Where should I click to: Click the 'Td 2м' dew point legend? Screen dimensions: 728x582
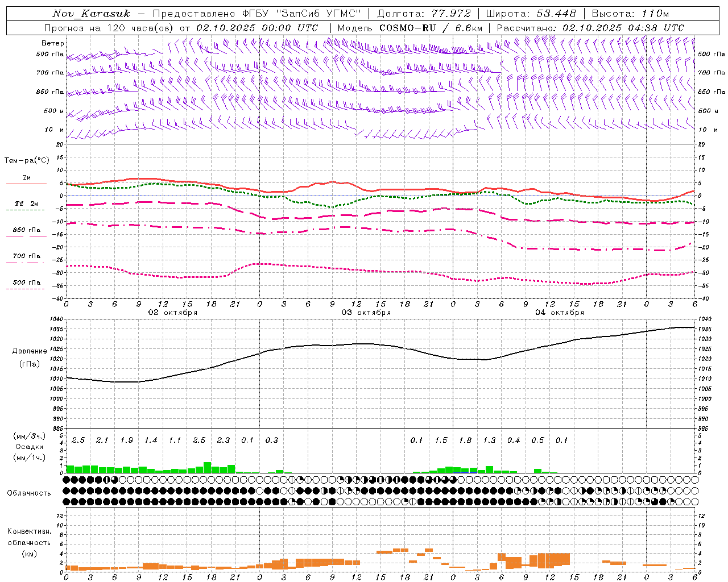pos(27,203)
